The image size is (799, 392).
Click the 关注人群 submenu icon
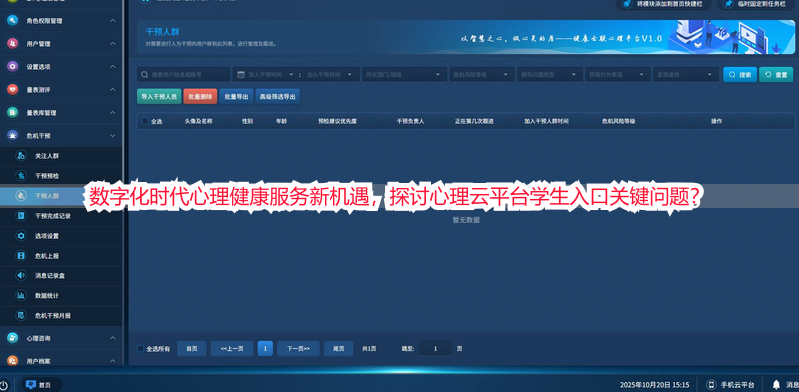click(21, 156)
